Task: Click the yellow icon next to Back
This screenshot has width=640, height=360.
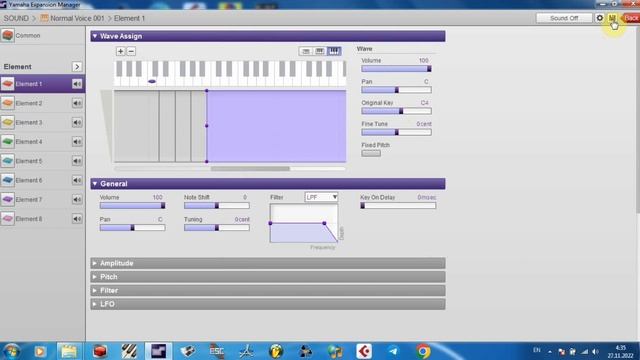Action: (612, 18)
